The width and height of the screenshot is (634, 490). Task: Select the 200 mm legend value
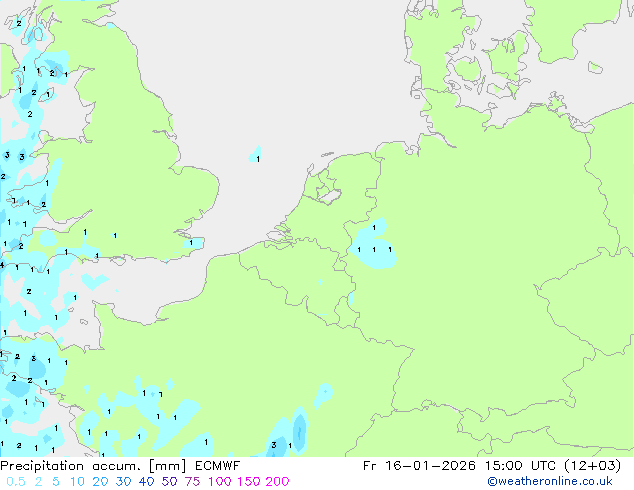277,482
